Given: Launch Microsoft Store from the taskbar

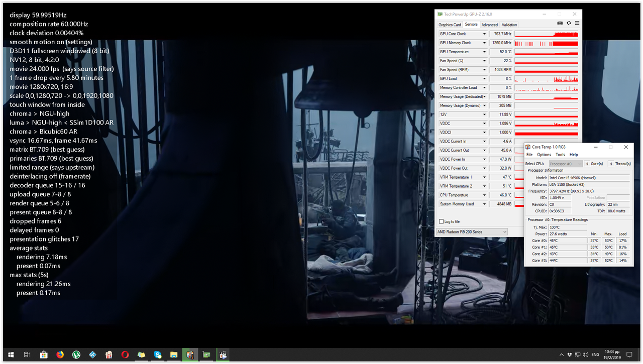Looking at the screenshot, I should pos(44,354).
